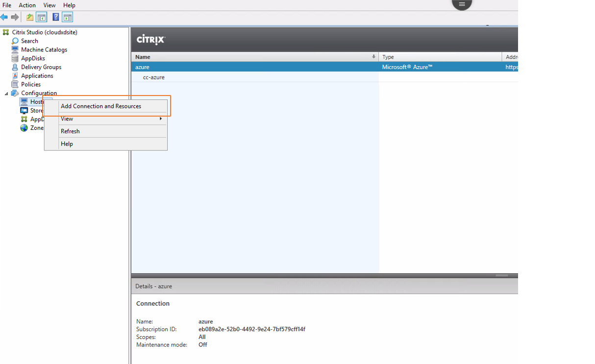Viewport: 595px width, 364px height.
Task: Open the Help menu in menu bar
Action: [69, 5]
